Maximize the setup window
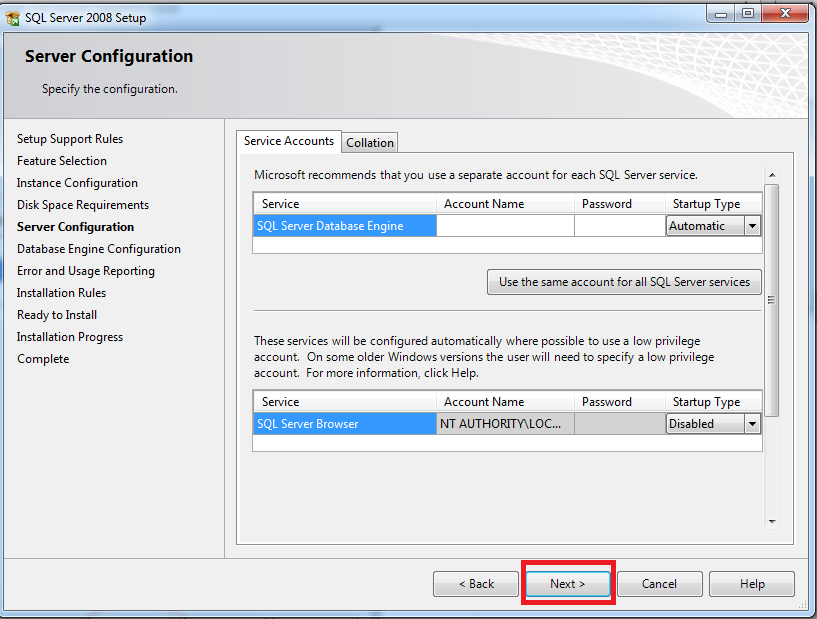 tap(748, 13)
